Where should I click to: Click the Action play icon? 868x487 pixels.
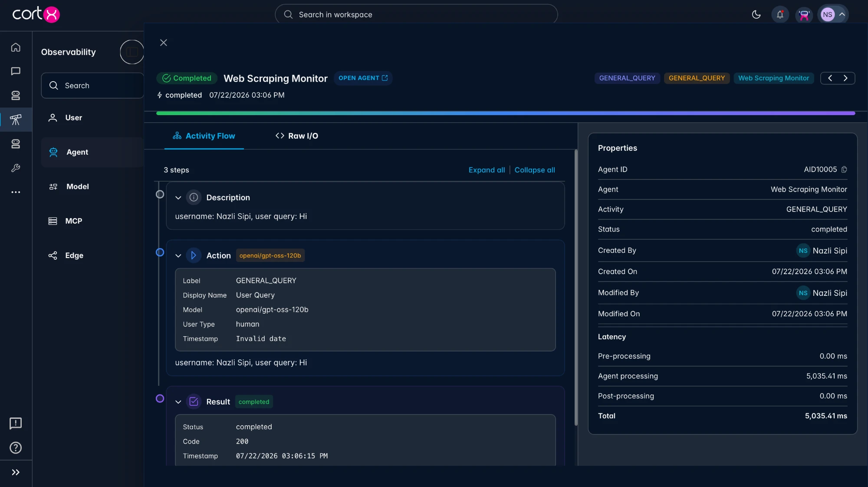pos(194,255)
